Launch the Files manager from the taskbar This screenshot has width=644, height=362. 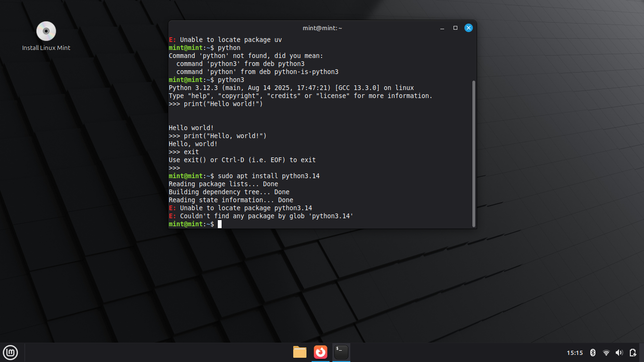pos(300,352)
